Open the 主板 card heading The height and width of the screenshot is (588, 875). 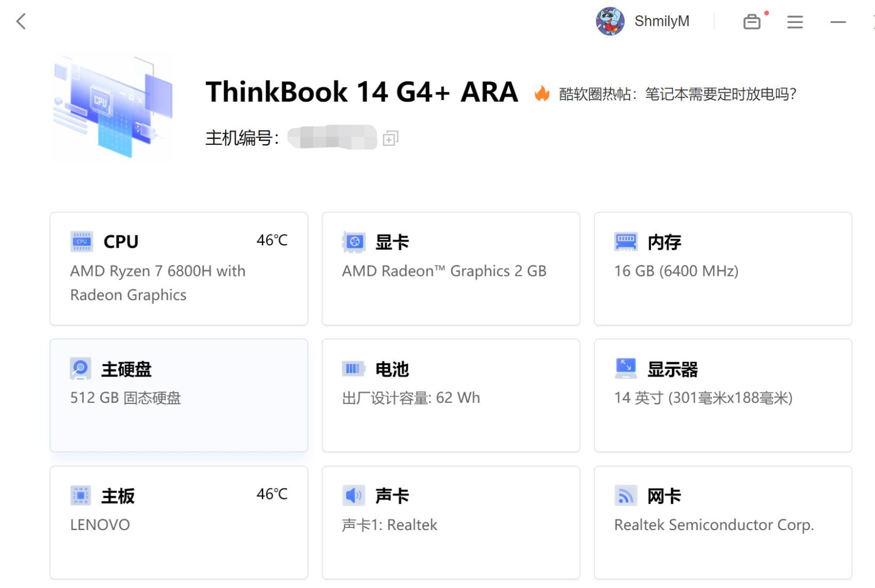[x=118, y=496]
